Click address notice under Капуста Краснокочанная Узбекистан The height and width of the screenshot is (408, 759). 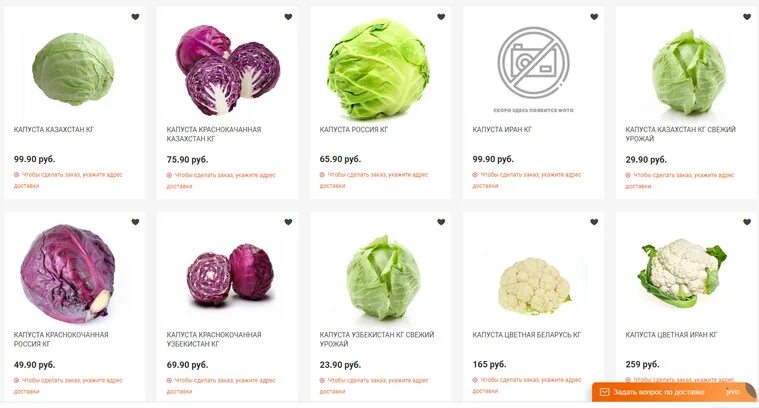coord(221,386)
